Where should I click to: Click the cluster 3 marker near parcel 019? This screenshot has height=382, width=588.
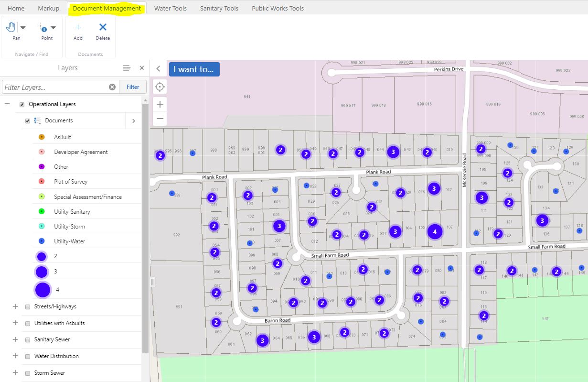(x=434, y=188)
